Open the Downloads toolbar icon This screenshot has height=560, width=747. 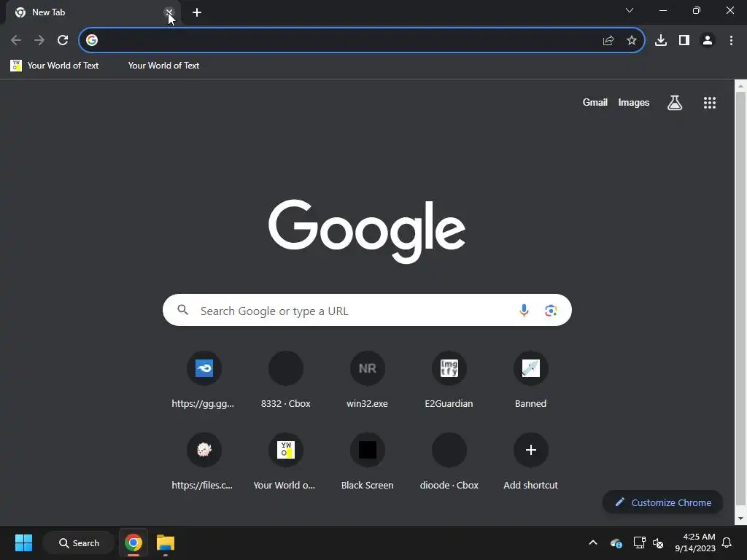pyautogui.click(x=661, y=41)
